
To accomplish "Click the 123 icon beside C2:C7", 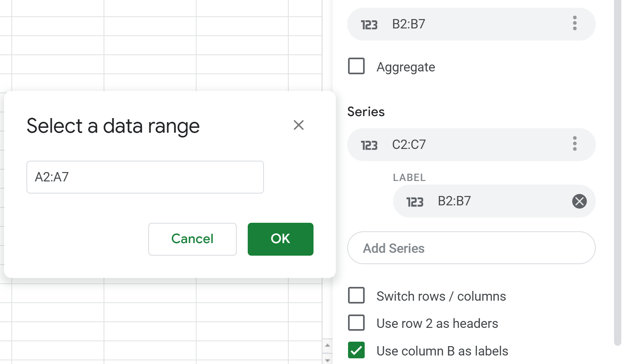I will click(x=369, y=145).
